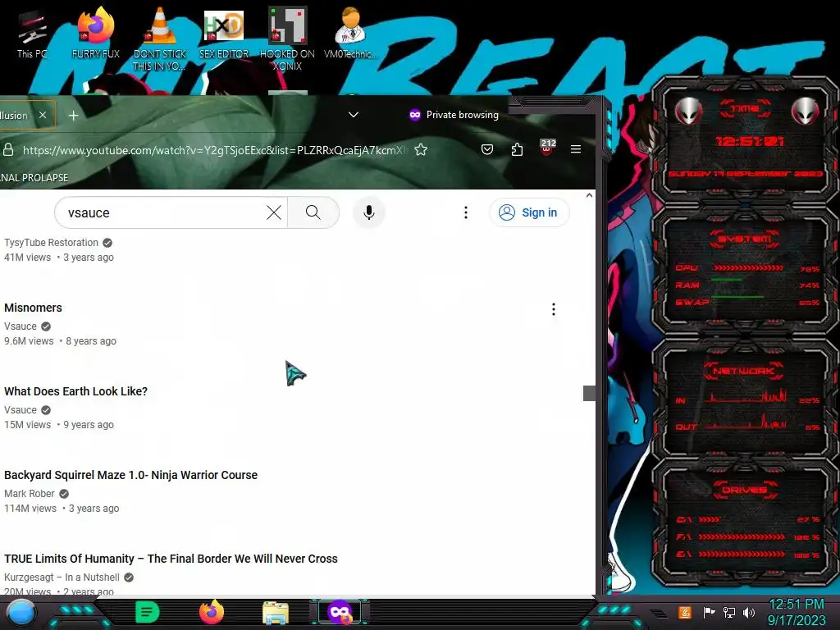Screen dimensions: 840x630
Task: Open the HxD SEX EDITOR desktop shortcut
Action: (x=224, y=33)
